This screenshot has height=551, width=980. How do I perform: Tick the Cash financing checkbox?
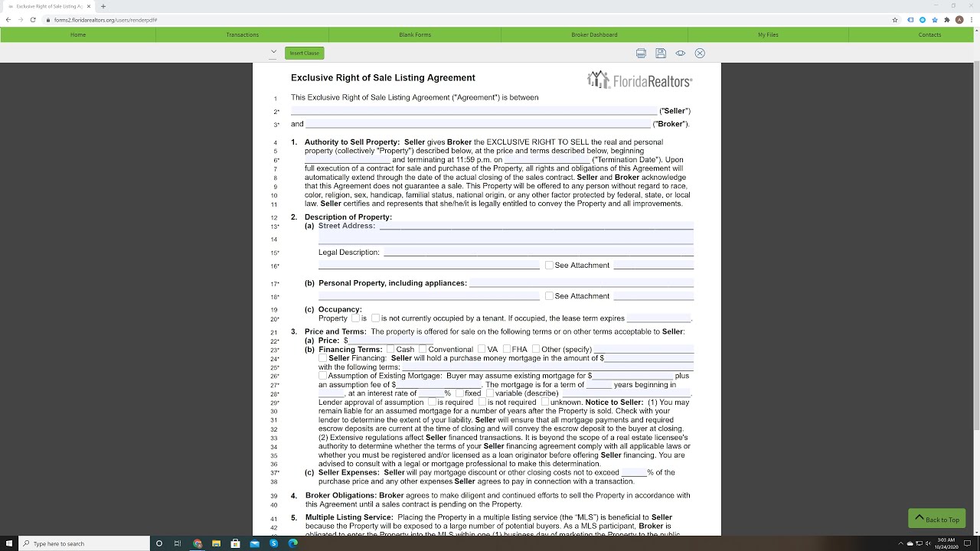pos(390,349)
